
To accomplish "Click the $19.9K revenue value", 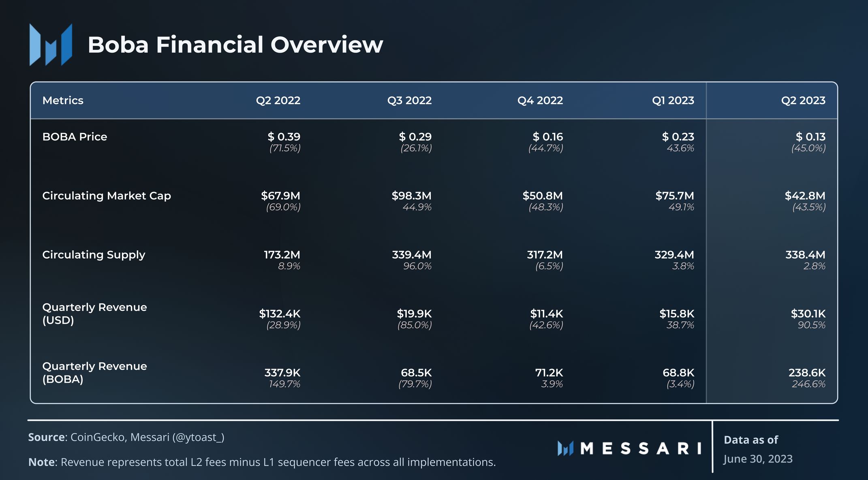I will (415, 314).
